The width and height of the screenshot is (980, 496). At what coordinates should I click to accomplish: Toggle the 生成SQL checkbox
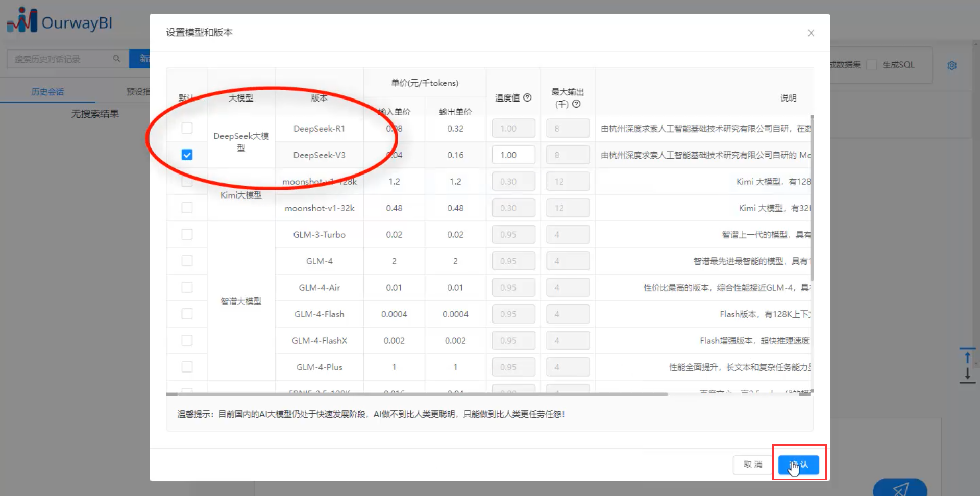tap(872, 65)
